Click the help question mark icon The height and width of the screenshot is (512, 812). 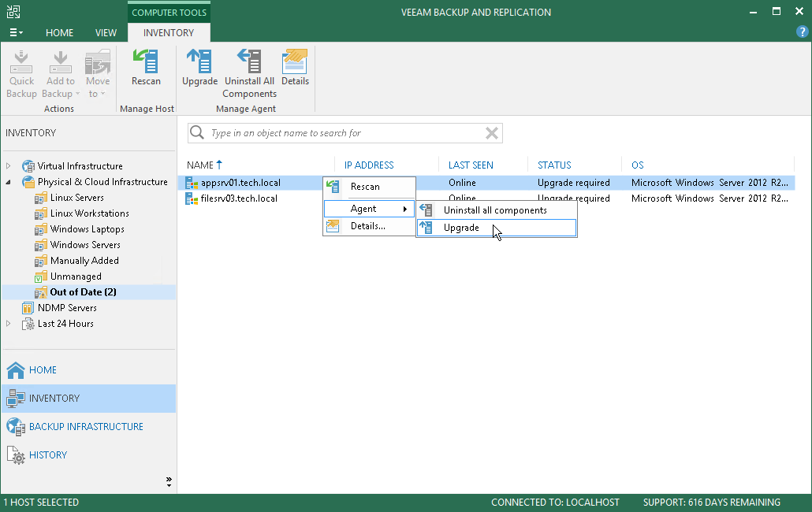point(802,32)
